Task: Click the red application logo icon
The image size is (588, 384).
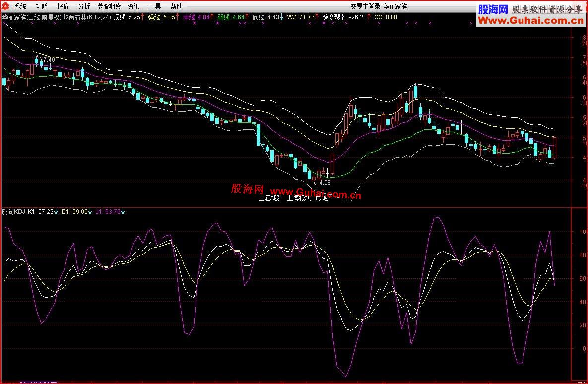Action: 5,6
